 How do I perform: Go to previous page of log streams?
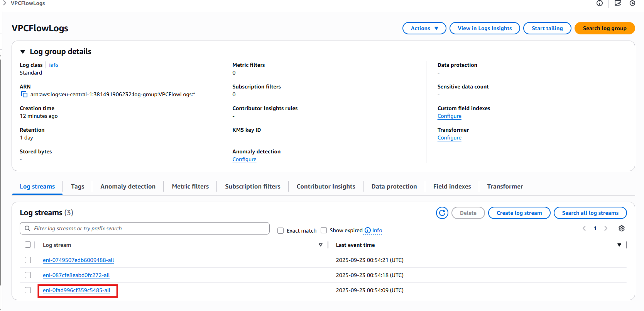point(584,228)
